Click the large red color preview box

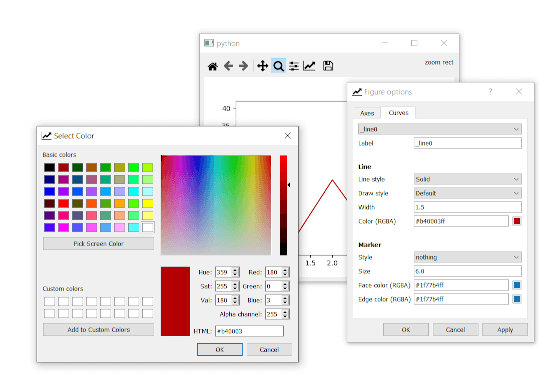coord(175,301)
